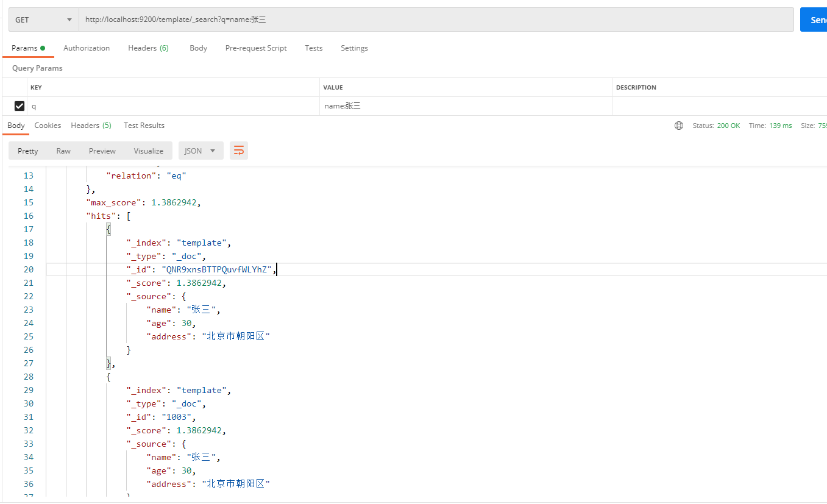Screen dimensions: 827x504
Task: Select the Preview view button
Action: pyautogui.click(x=102, y=151)
